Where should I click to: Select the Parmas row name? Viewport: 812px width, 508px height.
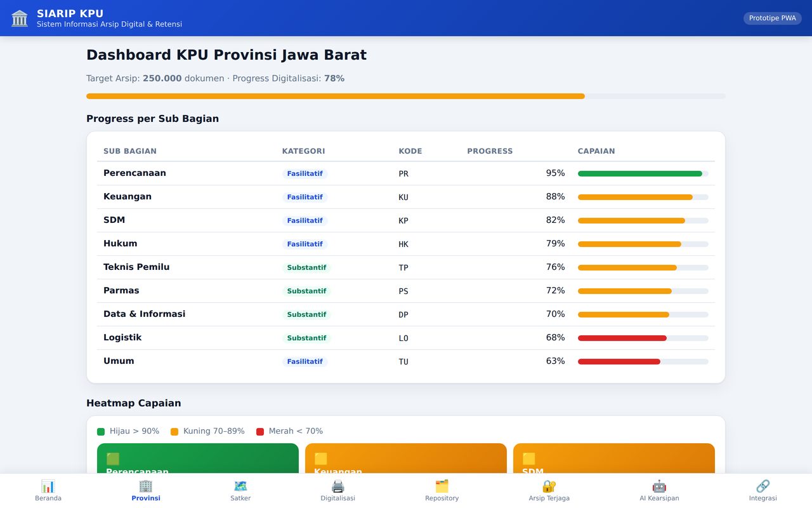tap(121, 291)
